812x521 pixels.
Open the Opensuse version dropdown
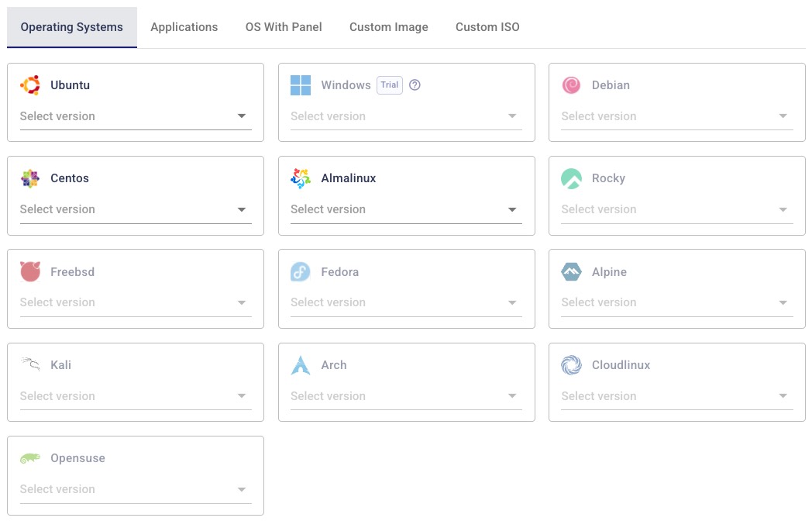point(136,490)
